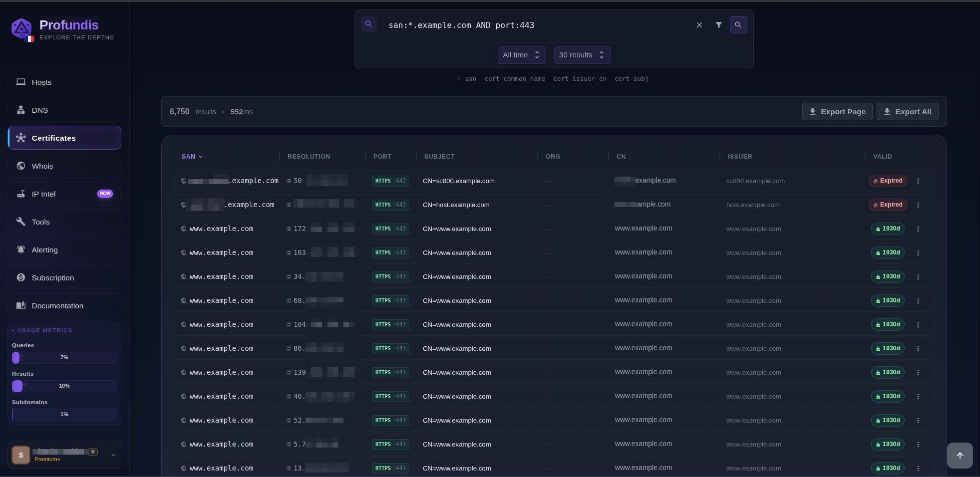Image resolution: width=980 pixels, height=477 pixels.
Task: Click the Export Page button
Action: tap(837, 111)
